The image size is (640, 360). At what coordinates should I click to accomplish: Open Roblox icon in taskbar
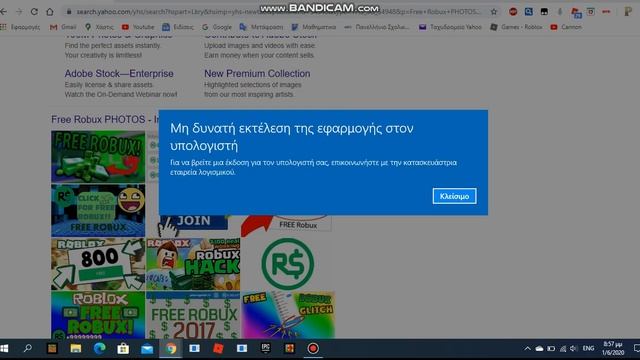[218, 349]
